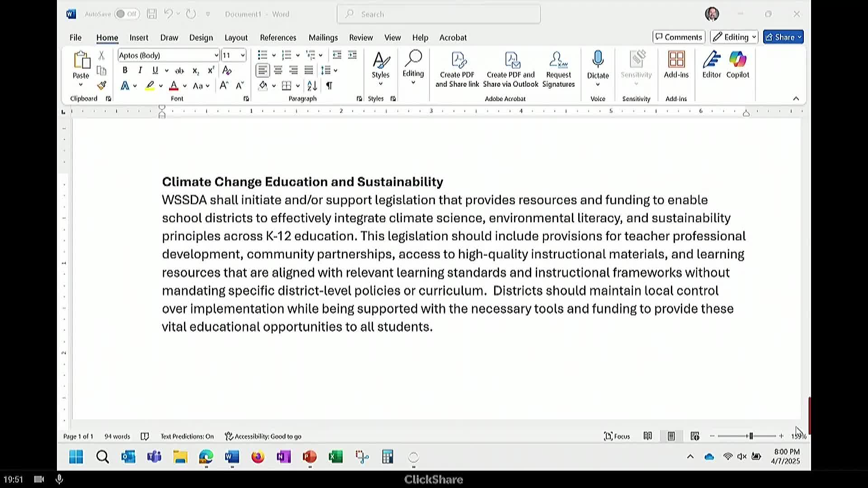Screen dimensions: 868x488
Task: Click the Format Painter icon
Action: (x=101, y=85)
